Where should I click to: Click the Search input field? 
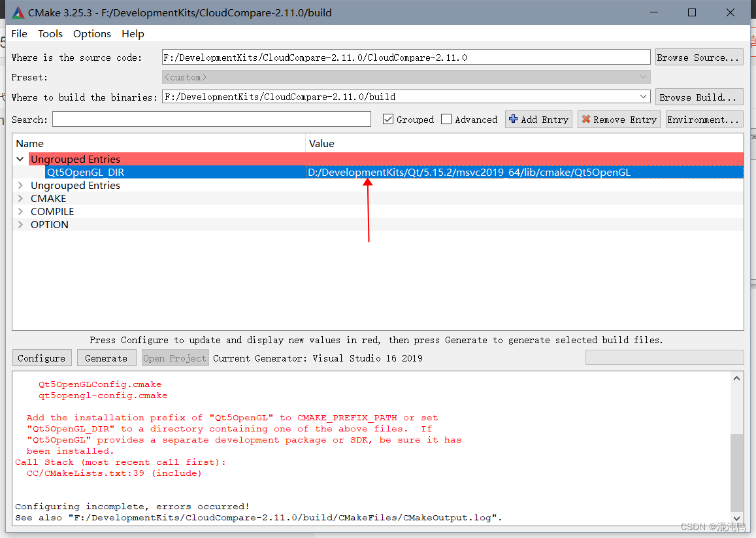coord(212,119)
